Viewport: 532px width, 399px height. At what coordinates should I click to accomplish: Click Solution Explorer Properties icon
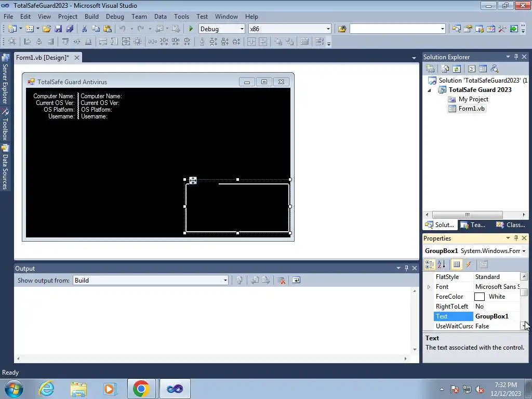[430, 69]
